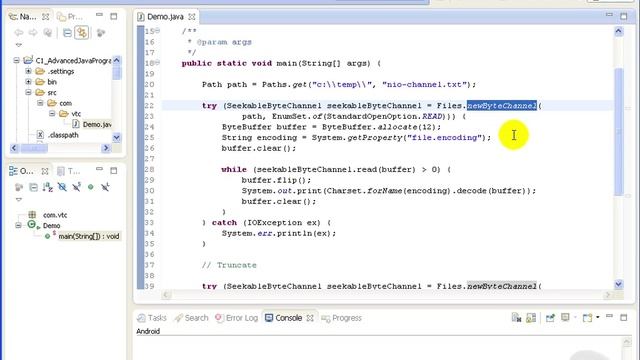The image size is (640, 360).
Task: Click the rightmost Navigator toolbar icon
Action: (100, 33)
